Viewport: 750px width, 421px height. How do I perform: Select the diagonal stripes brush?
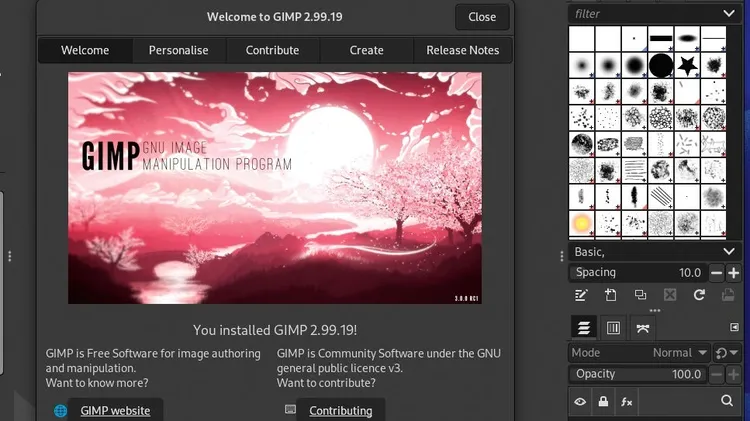(661, 196)
